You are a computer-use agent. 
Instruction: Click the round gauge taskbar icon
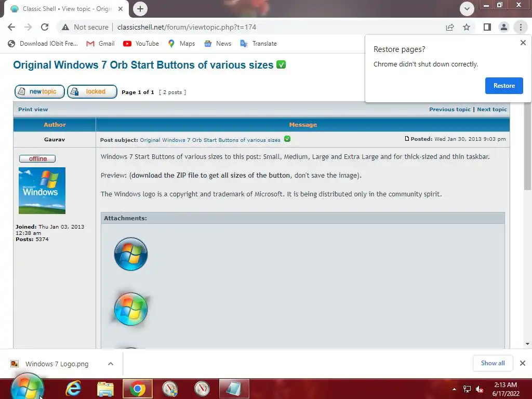point(202,389)
